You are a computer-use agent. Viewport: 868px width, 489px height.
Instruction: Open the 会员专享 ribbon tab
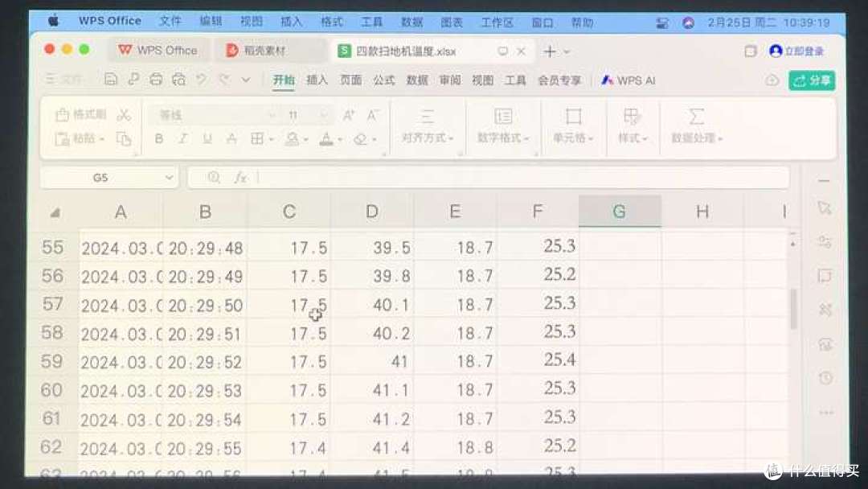pos(559,80)
